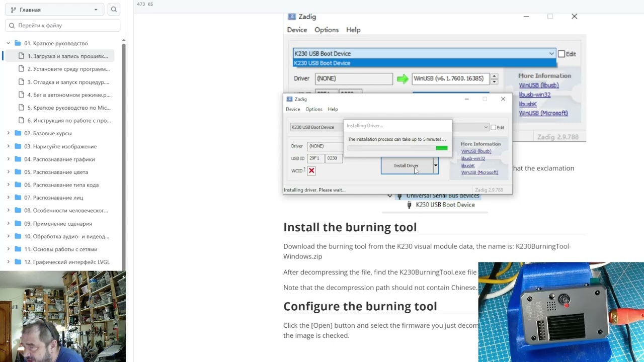This screenshot has width=644, height=362.
Task: Open Device menu in front Zadig window
Action: pos(293,109)
